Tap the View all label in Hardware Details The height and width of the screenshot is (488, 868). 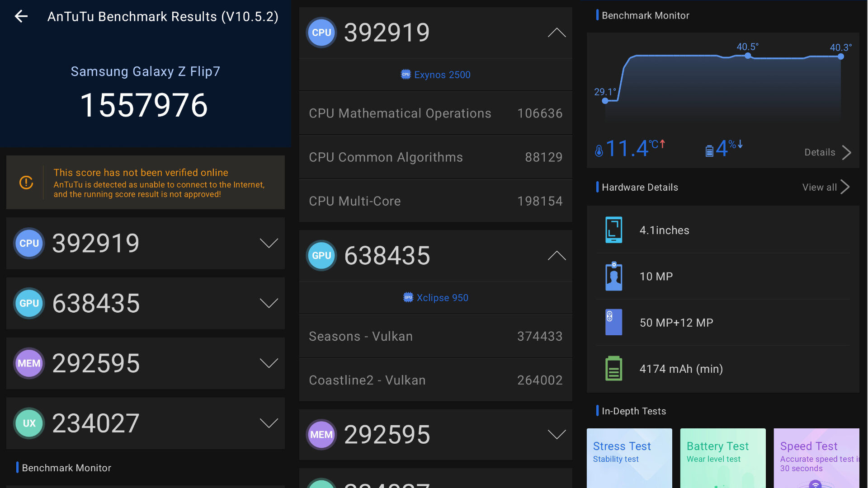tap(819, 187)
